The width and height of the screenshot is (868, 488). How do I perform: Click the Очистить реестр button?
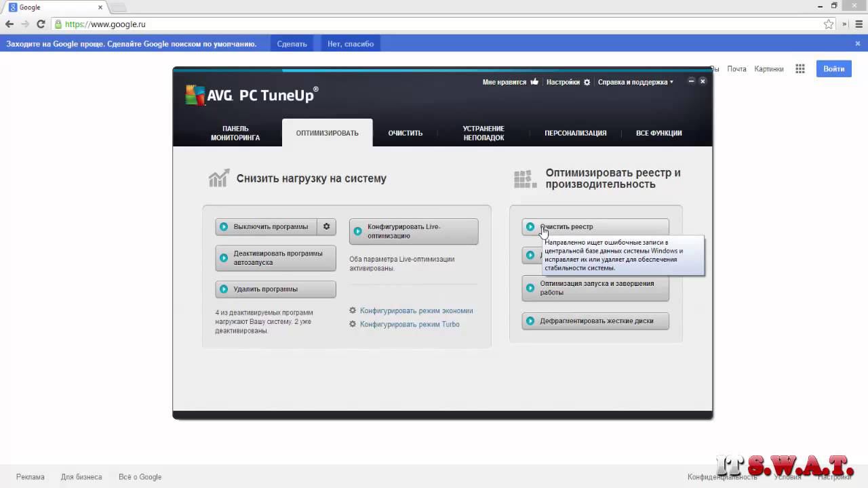[595, 226]
